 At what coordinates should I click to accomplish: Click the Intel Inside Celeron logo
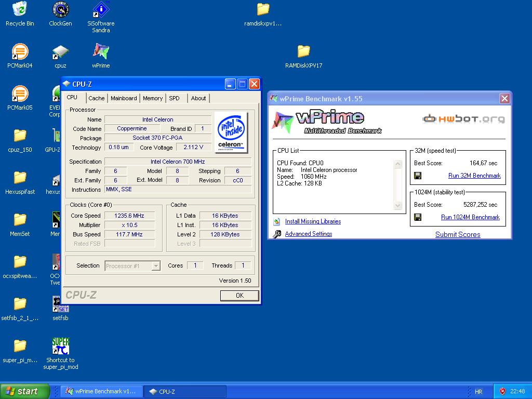(231, 132)
